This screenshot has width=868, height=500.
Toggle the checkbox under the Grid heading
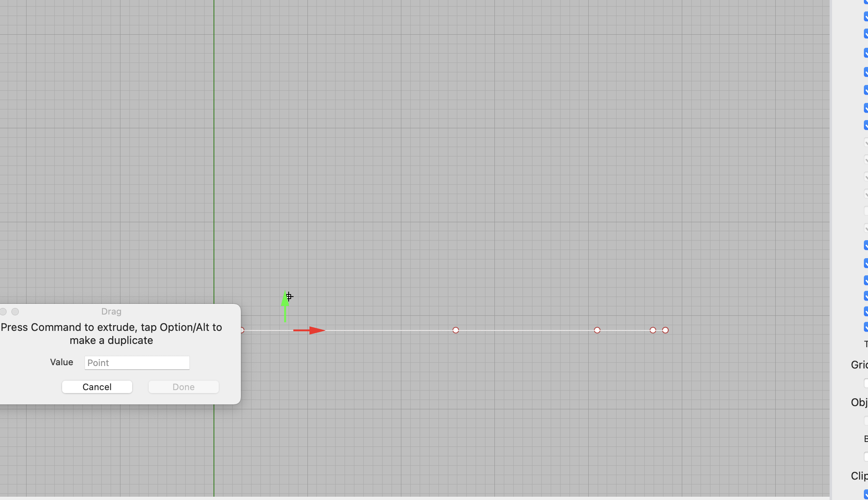[x=866, y=383]
